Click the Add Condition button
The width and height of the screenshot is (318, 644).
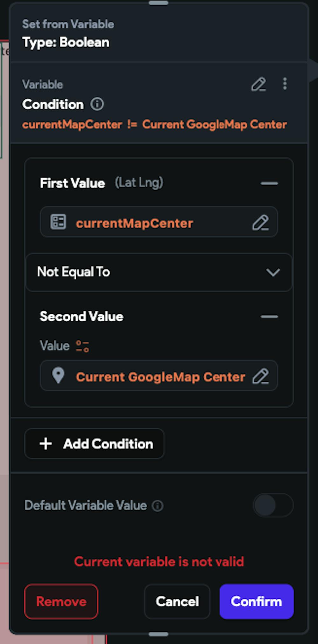click(x=94, y=444)
